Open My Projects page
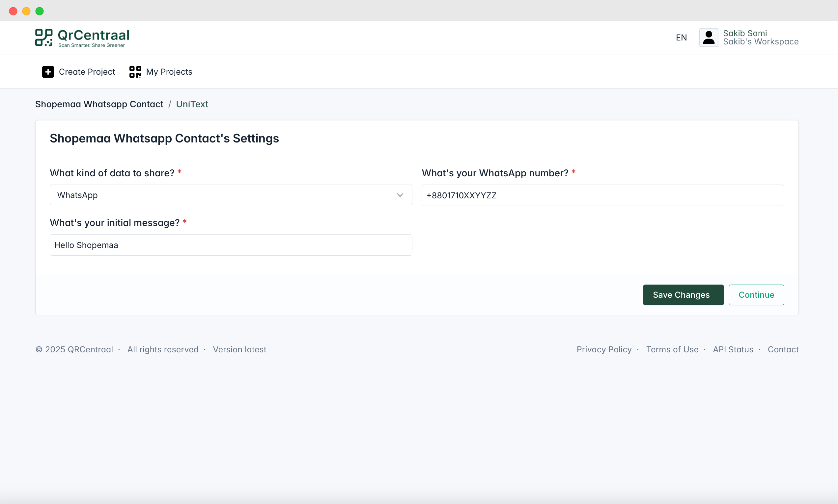Screen dimensions: 838x504 169,72
